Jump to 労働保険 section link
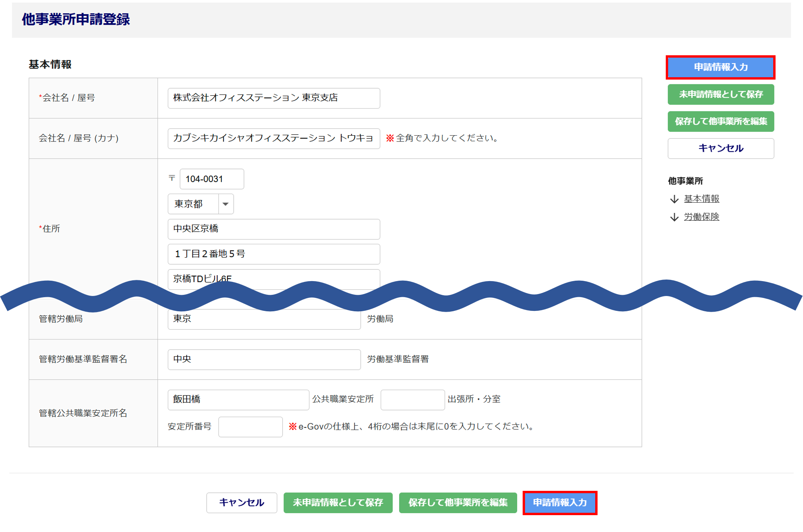Viewport: 803px width, 532px height. point(701,217)
